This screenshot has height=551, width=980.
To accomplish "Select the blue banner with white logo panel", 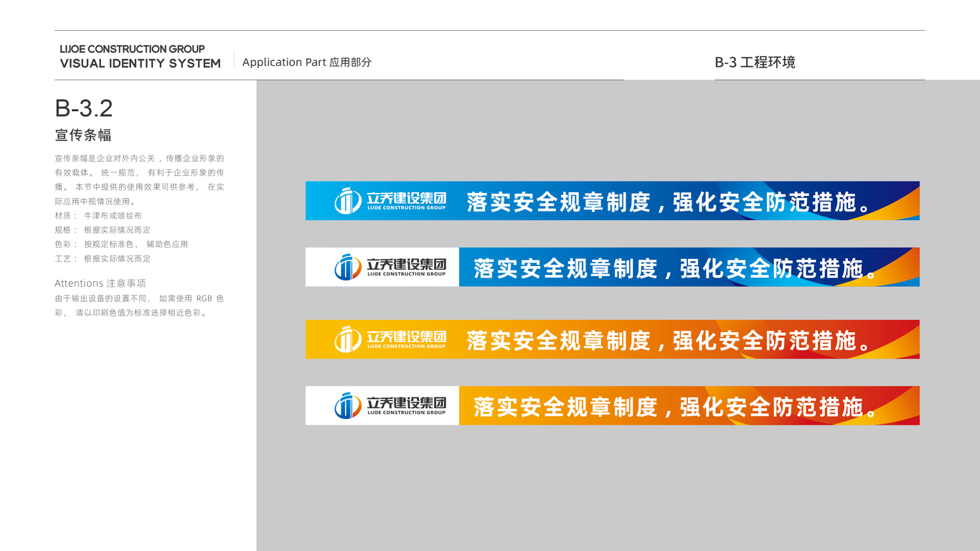I will [613, 267].
